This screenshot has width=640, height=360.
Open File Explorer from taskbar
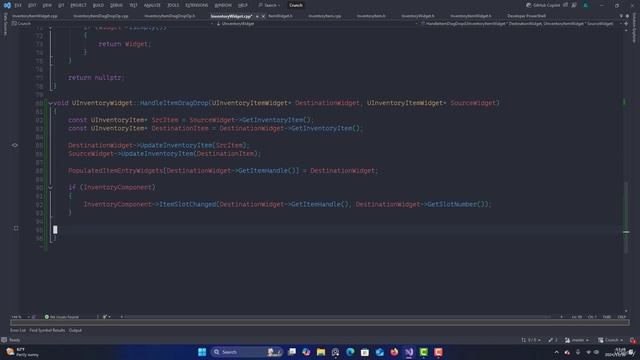321,352
